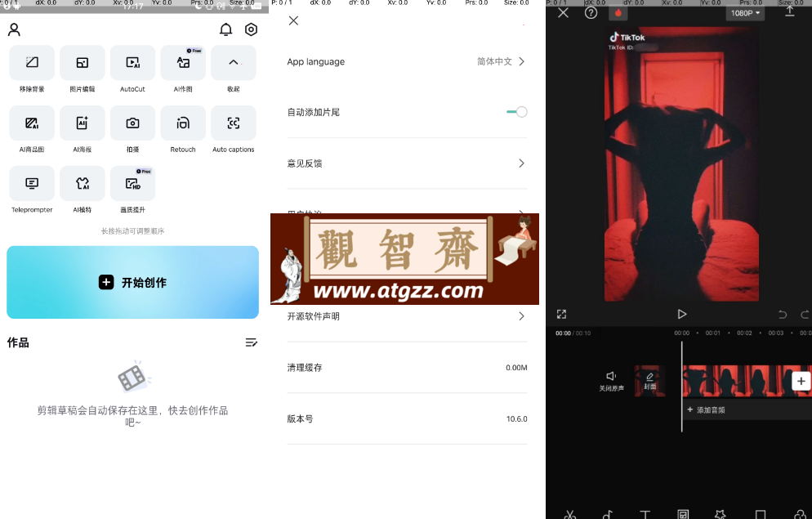Redo the last edit
The height and width of the screenshot is (519, 812).
[805, 315]
